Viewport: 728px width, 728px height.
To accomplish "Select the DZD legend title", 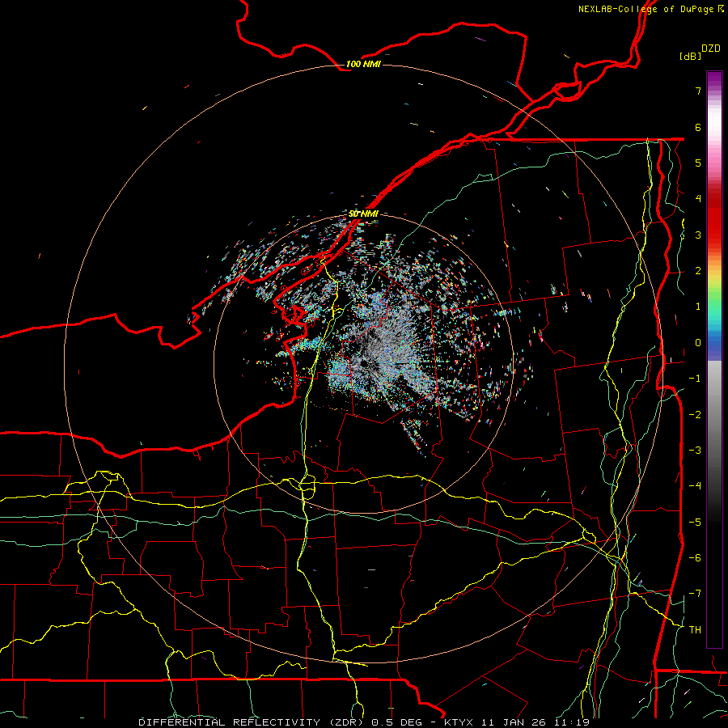I will (x=711, y=49).
